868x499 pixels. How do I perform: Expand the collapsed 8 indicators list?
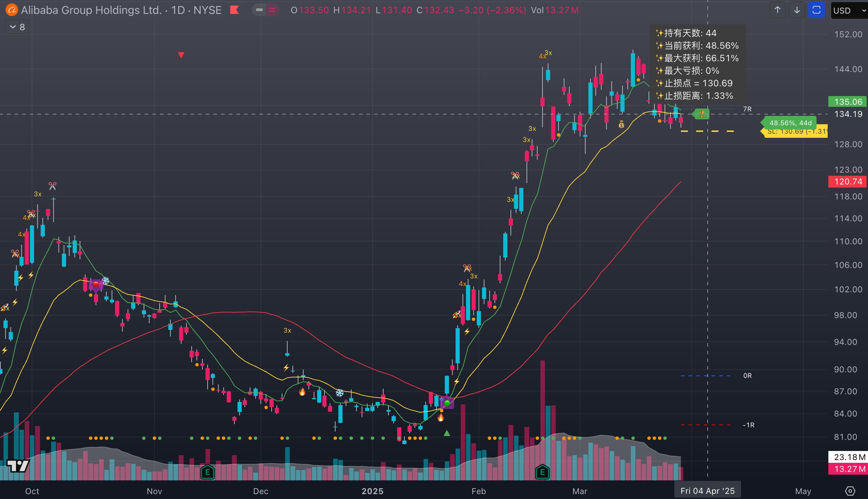[x=17, y=27]
